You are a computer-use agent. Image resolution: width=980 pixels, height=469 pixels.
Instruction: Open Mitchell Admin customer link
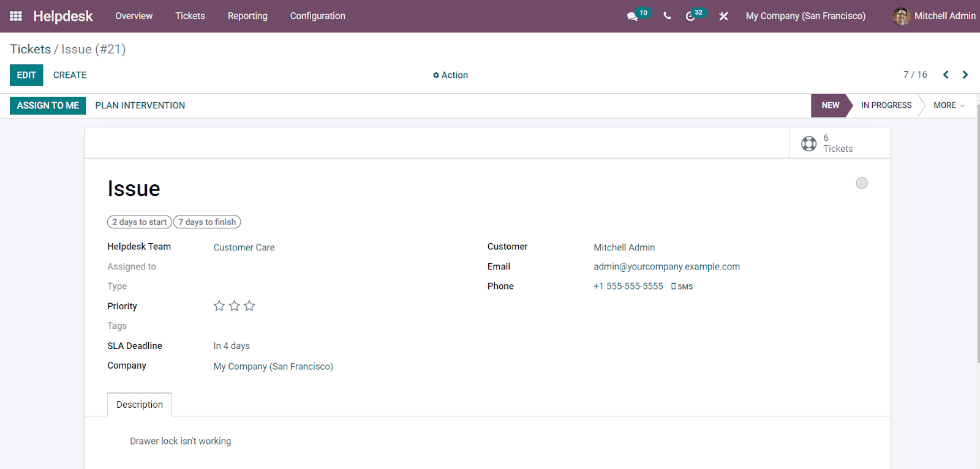[x=624, y=247]
